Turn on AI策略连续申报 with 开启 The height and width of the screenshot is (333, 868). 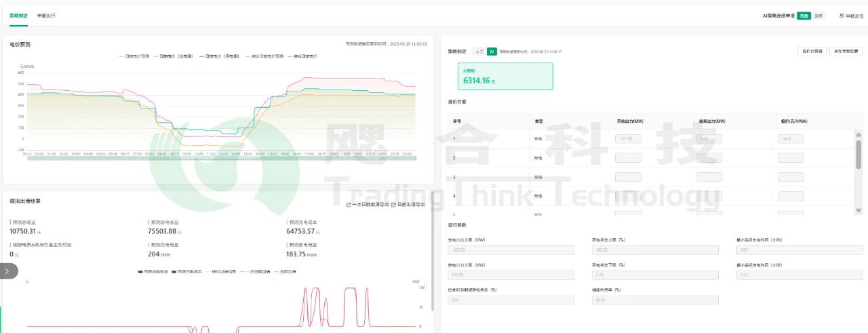pyautogui.click(x=804, y=15)
